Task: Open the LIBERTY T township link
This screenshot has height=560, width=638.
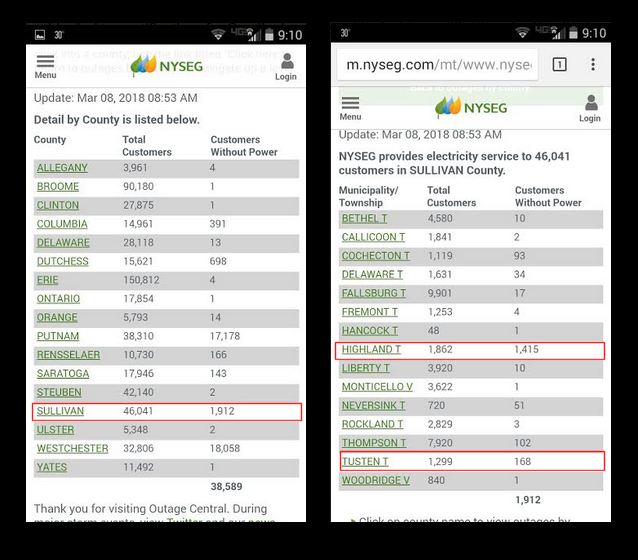Action: tap(365, 368)
